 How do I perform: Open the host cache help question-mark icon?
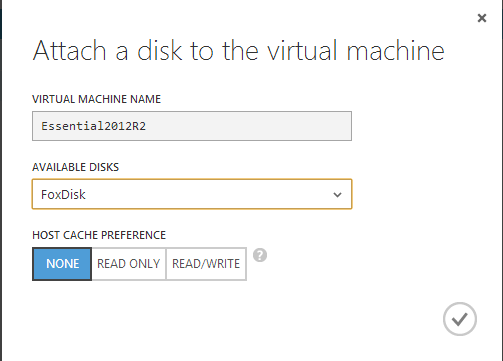point(260,255)
